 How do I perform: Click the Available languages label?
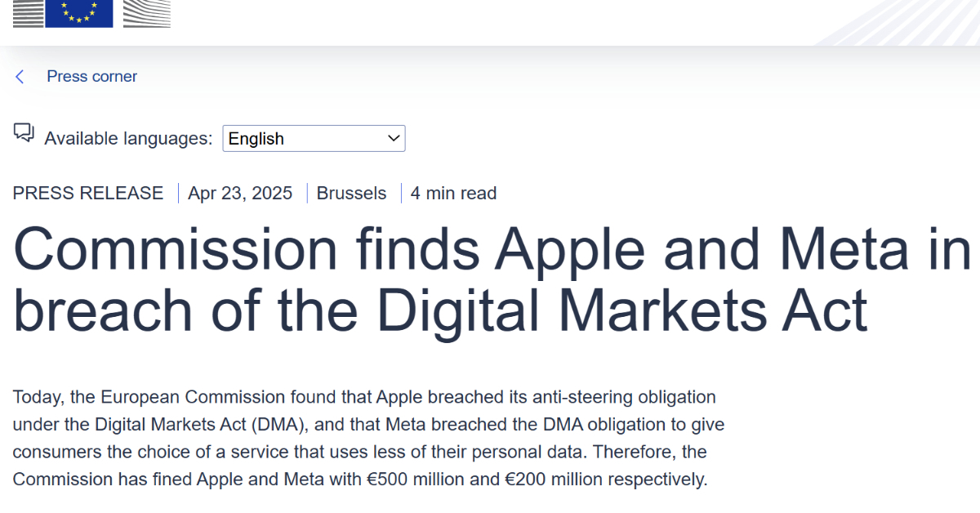pyautogui.click(x=128, y=139)
